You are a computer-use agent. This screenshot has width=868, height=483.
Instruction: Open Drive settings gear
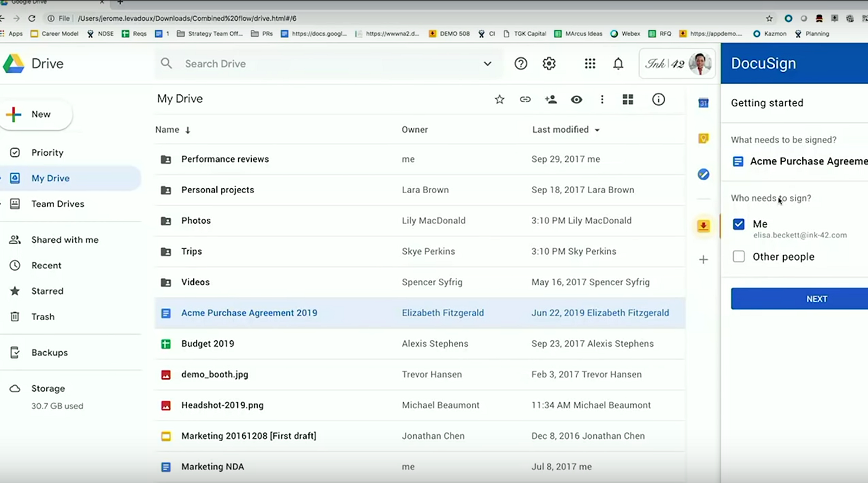[x=549, y=63]
